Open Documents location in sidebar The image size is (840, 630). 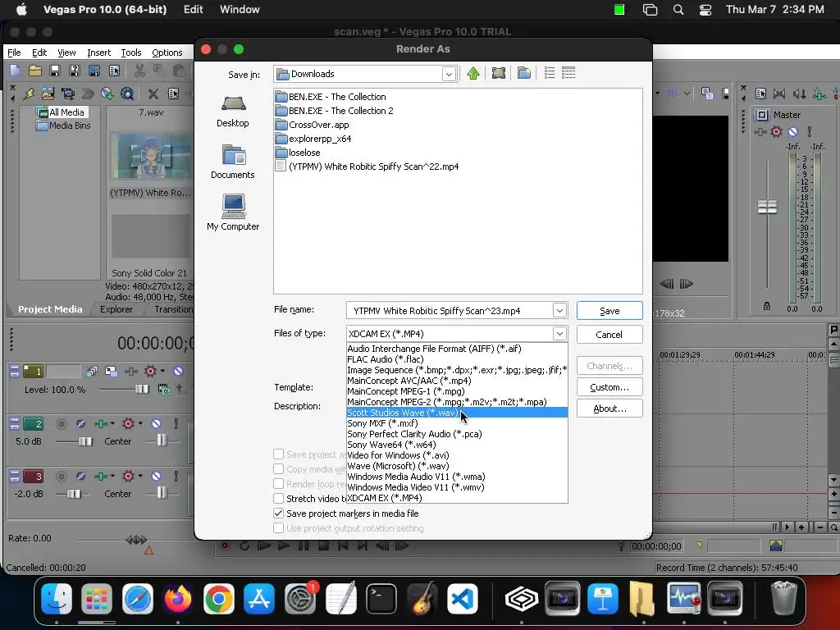click(233, 162)
